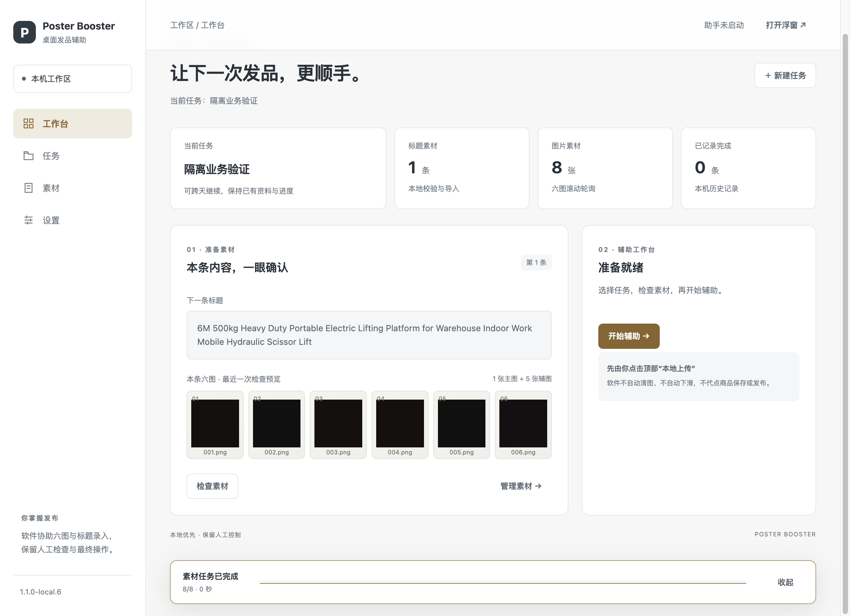Click the 助手未启动 status text
This screenshot has height=616, width=850.
(724, 25)
